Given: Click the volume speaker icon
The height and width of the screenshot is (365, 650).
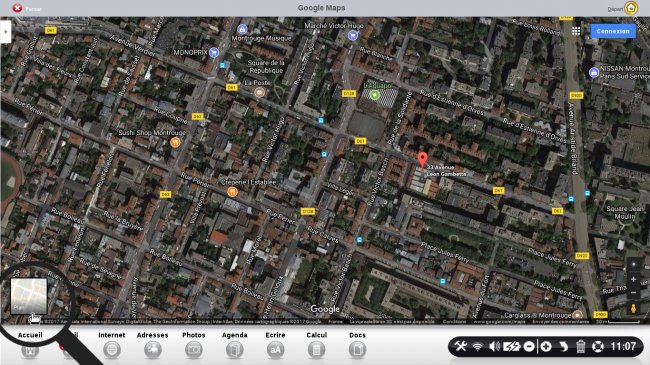Looking at the screenshot, I should coord(494,346).
